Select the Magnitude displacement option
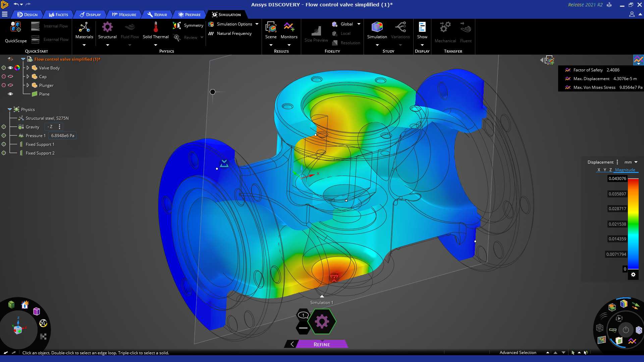The width and height of the screenshot is (644, 362). (x=625, y=170)
